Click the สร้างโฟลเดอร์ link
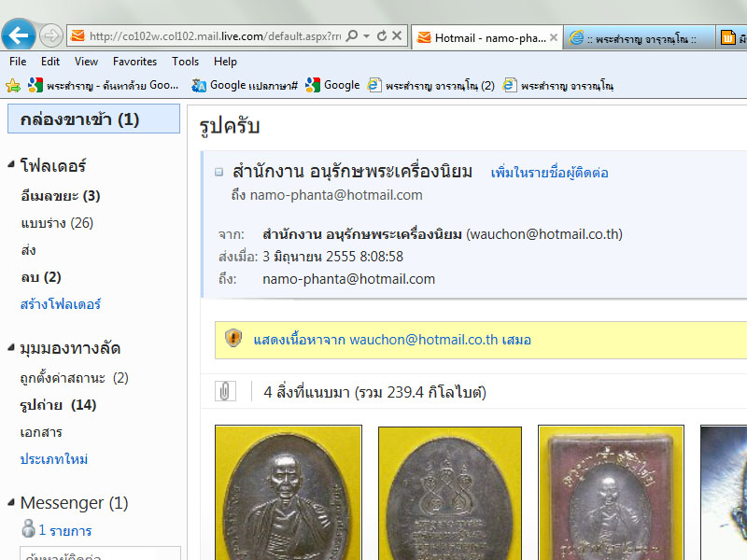This screenshot has width=747, height=560. 61,304
